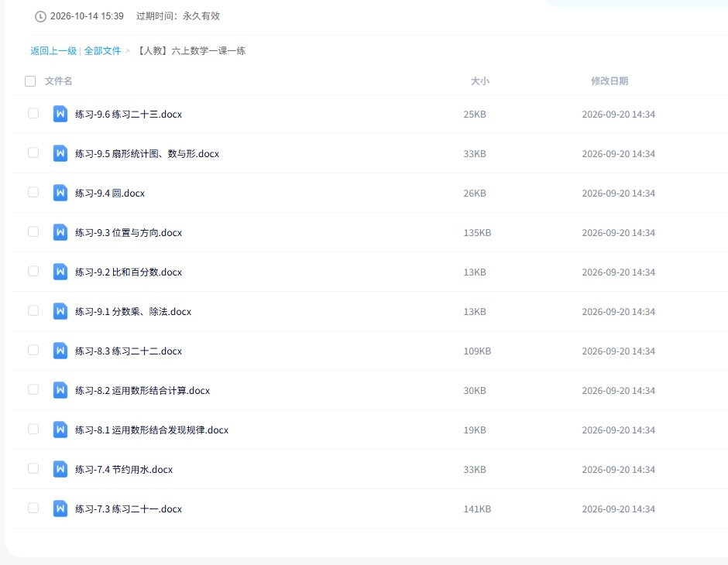Image resolution: width=728 pixels, height=565 pixels.
Task: Open file 练习-8.3 练习二十二.docx
Action: (129, 351)
